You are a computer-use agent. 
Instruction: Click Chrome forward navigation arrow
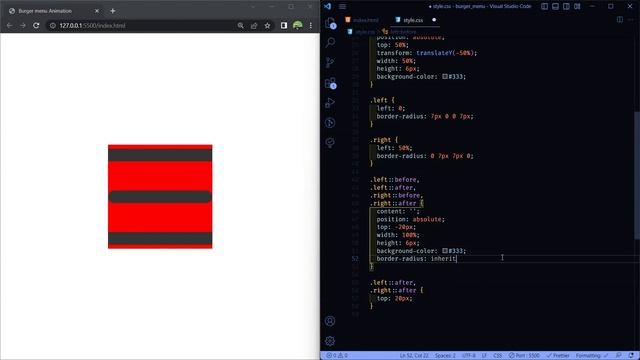tap(23, 25)
